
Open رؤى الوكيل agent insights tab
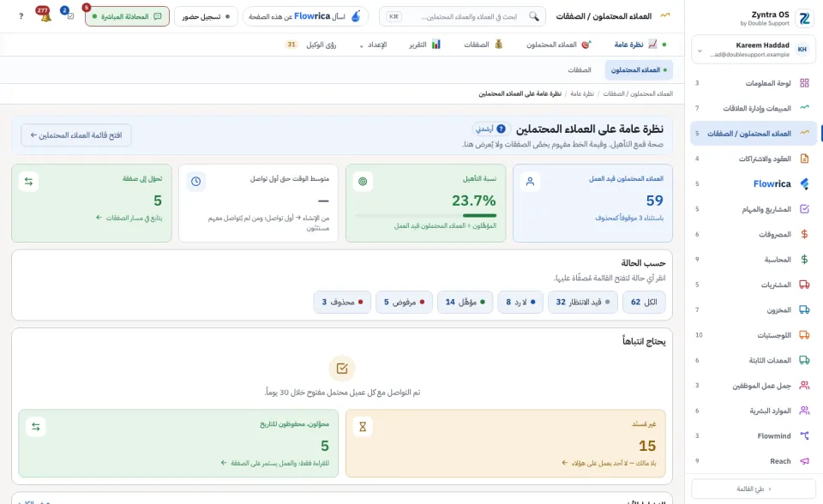point(313,45)
